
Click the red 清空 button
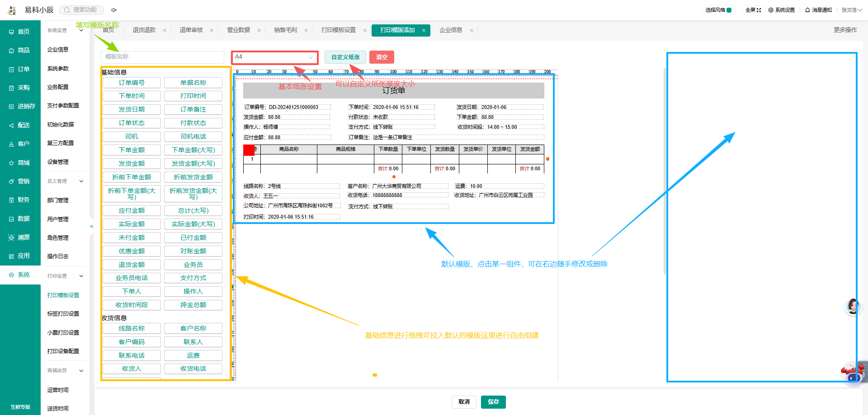tap(382, 57)
